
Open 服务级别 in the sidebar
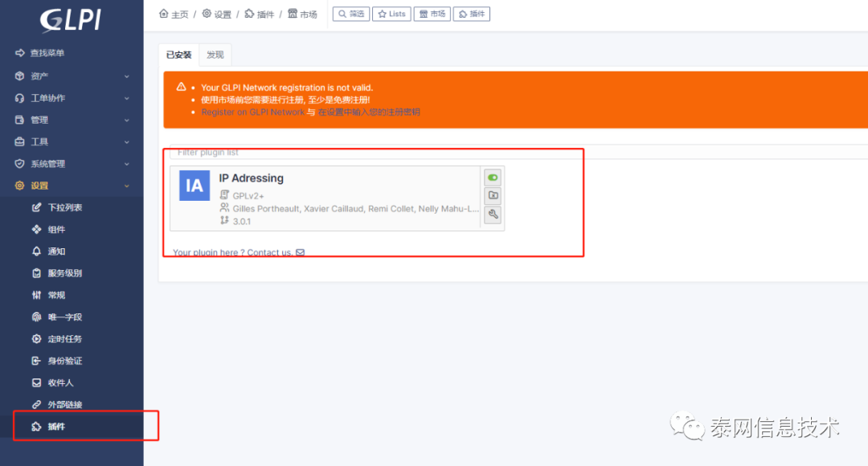tap(57, 273)
